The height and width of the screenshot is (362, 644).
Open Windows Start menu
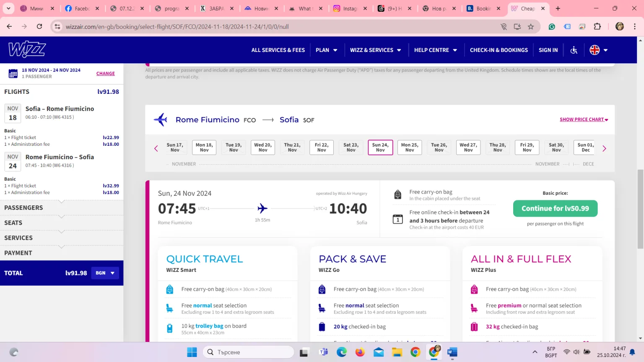(x=192, y=352)
